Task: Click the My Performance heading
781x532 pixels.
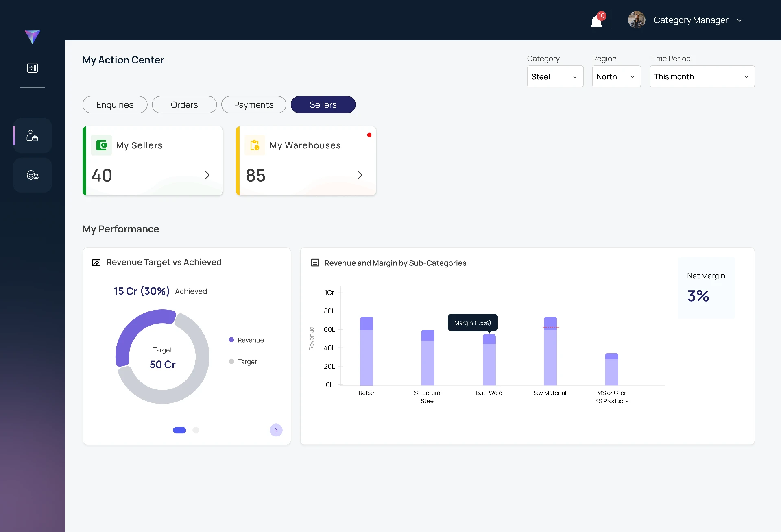Action: pos(121,229)
